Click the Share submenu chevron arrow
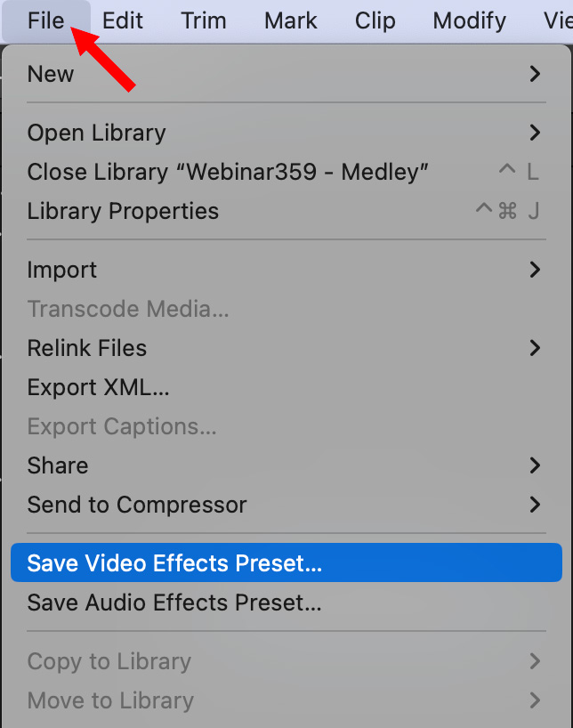Screen dimensions: 573x728 coord(535,465)
